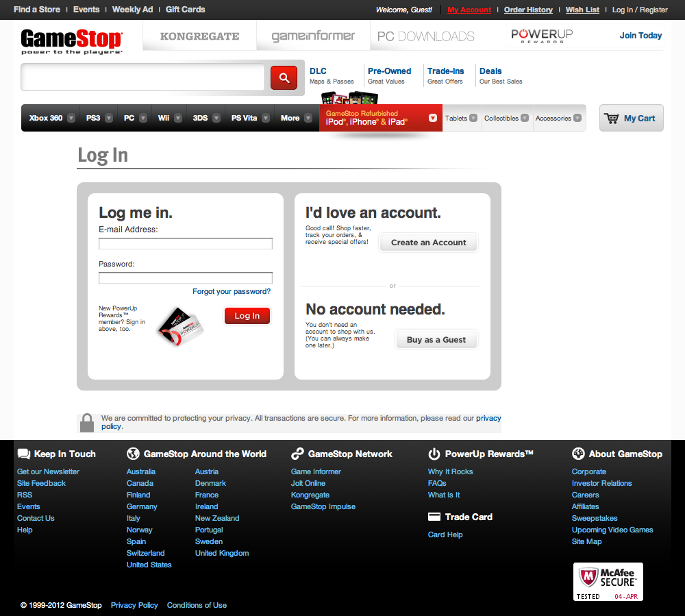The height and width of the screenshot is (616, 685).
Task: Click the red search magnifier icon
Action: (x=284, y=77)
